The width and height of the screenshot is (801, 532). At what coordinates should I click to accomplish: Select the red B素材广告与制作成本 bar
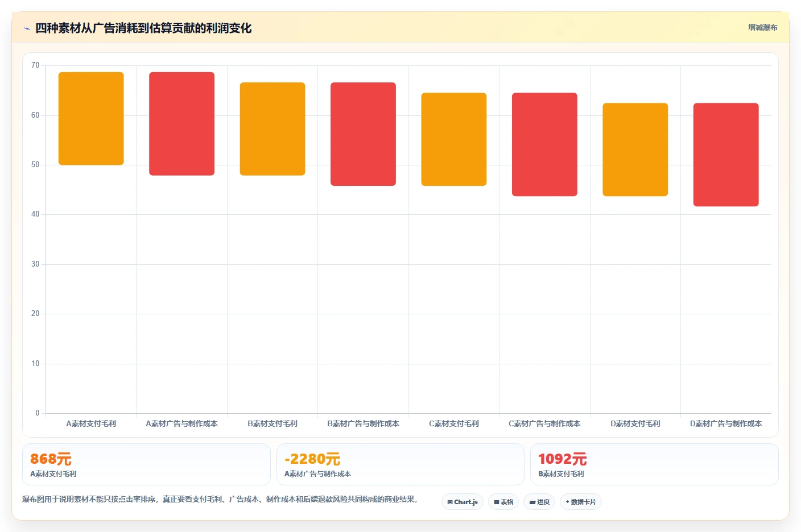pyautogui.click(x=363, y=134)
